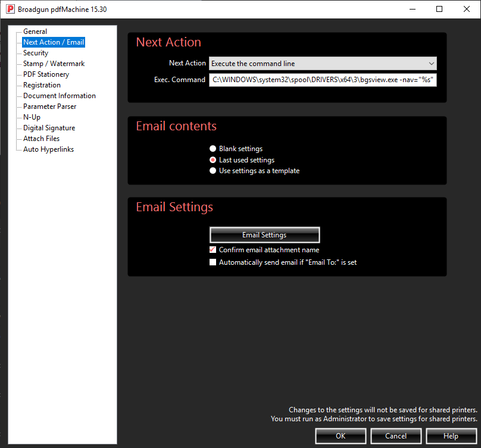Select the Blank settings radio button
The height and width of the screenshot is (448, 481).
pos(213,149)
